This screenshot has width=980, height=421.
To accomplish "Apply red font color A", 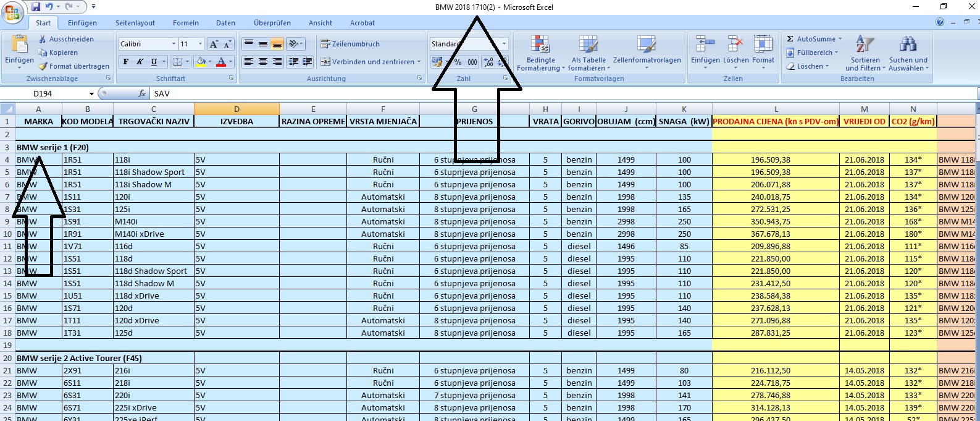I will (221, 62).
